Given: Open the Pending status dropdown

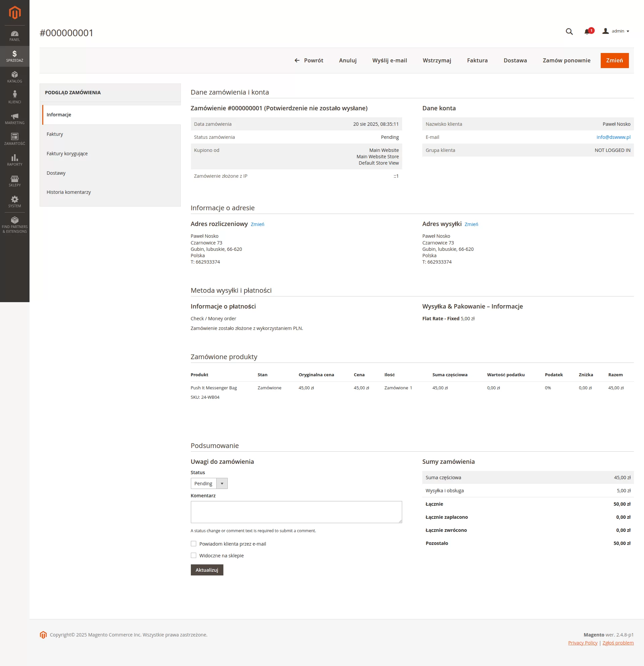Looking at the screenshot, I should point(209,483).
